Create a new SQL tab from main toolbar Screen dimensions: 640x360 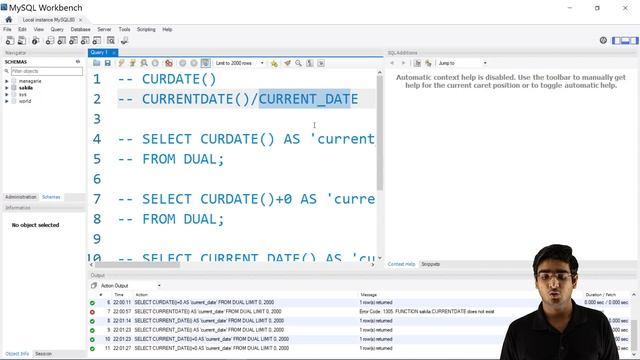coord(10,40)
